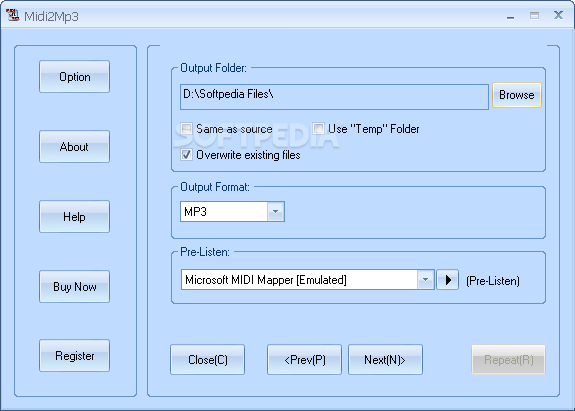The width and height of the screenshot is (575, 411).
Task: Click the output folder path field
Action: [x=334, y=97]
